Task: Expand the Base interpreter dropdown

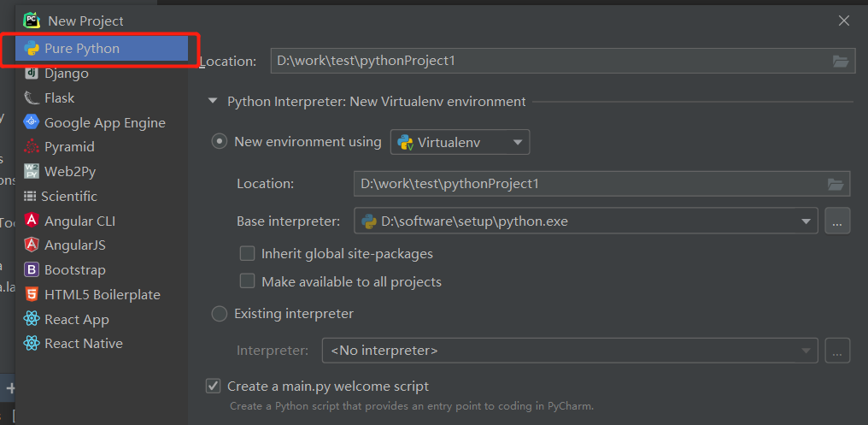Action: click(806, 221)
